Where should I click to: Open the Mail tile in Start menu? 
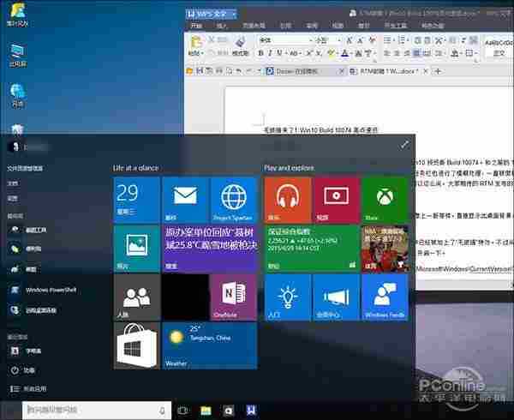tap(185, 201)
